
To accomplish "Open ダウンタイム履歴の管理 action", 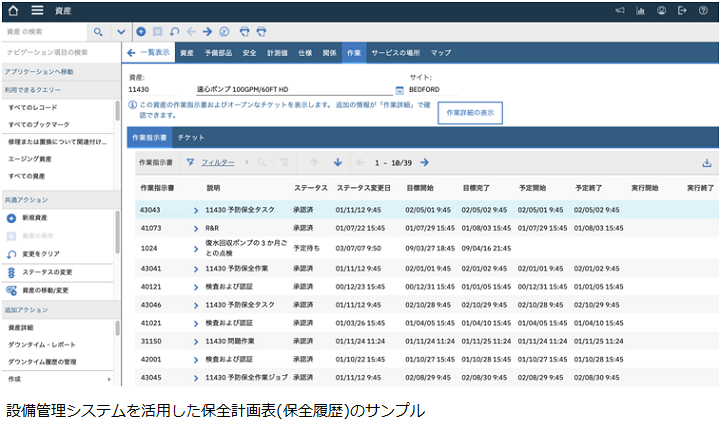I will 42,362.
